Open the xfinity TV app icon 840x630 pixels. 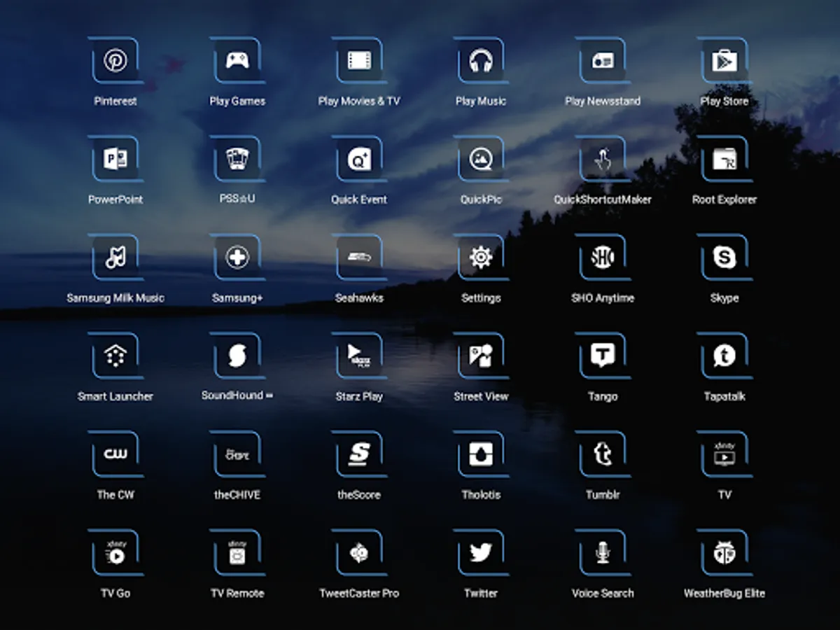point(724,455)
